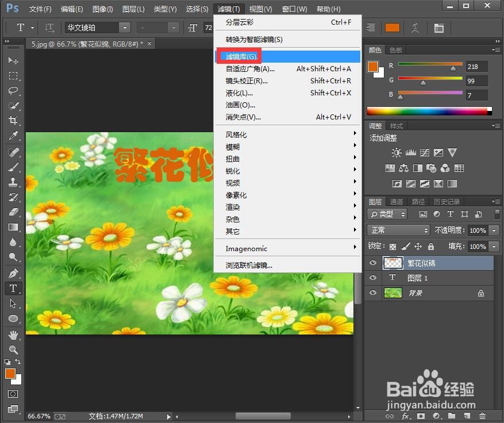Select the History Brush tool
The image size is (504, 423).
point(13,197)
